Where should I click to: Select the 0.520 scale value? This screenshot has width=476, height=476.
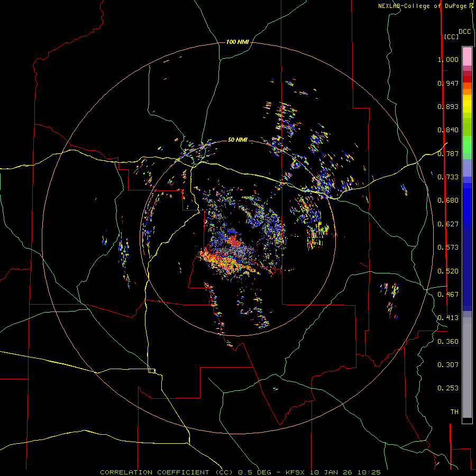coord(448,271)
